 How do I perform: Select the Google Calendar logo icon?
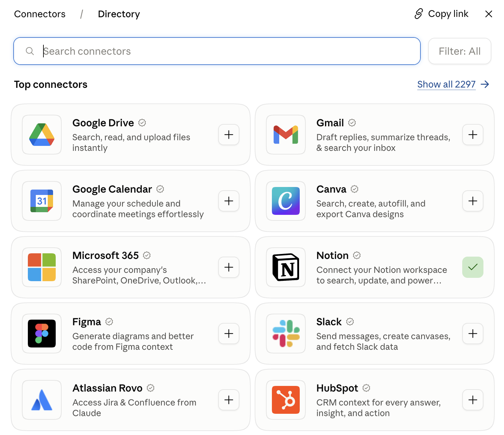tap(42, 201)
